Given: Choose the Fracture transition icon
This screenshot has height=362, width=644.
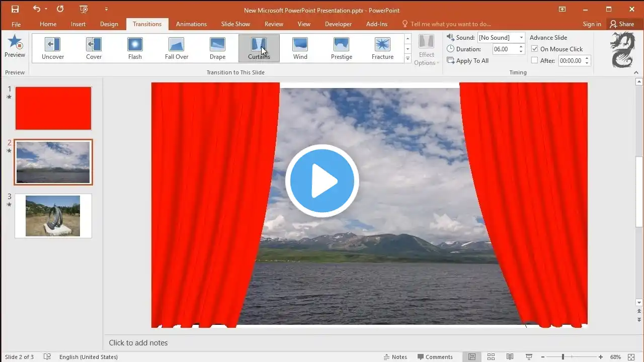Looking at the screenshot, I should [382, 45].
